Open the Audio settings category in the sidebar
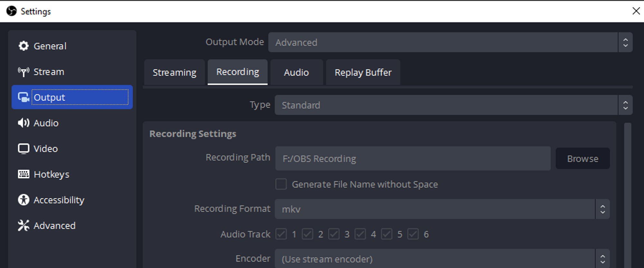Viewport: 644px width, 268px height. 72,123
